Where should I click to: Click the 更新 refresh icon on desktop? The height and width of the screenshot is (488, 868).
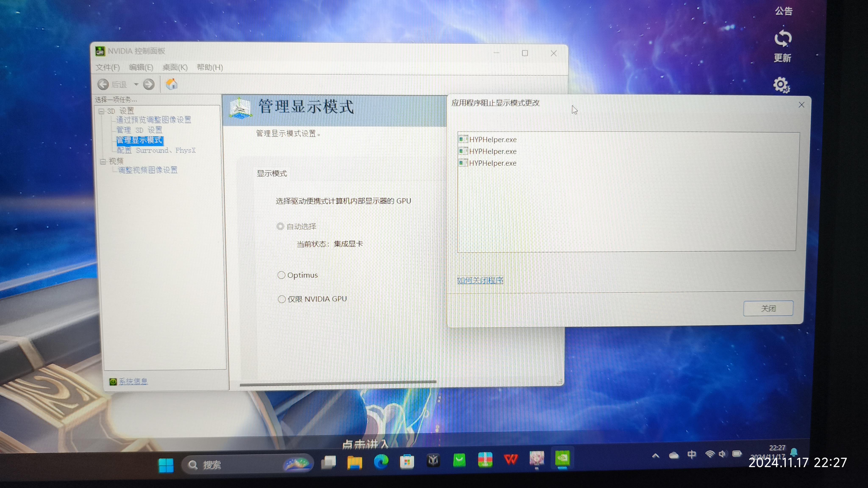coord(783,38)
